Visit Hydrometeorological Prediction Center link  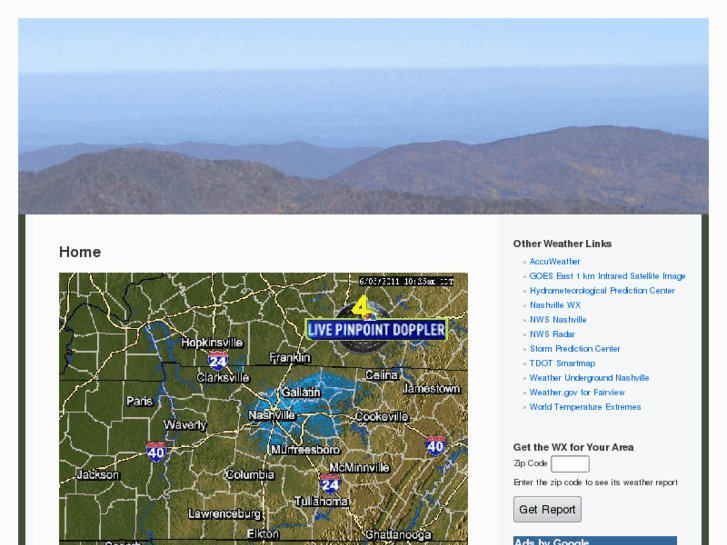click(x=602, y=291)
